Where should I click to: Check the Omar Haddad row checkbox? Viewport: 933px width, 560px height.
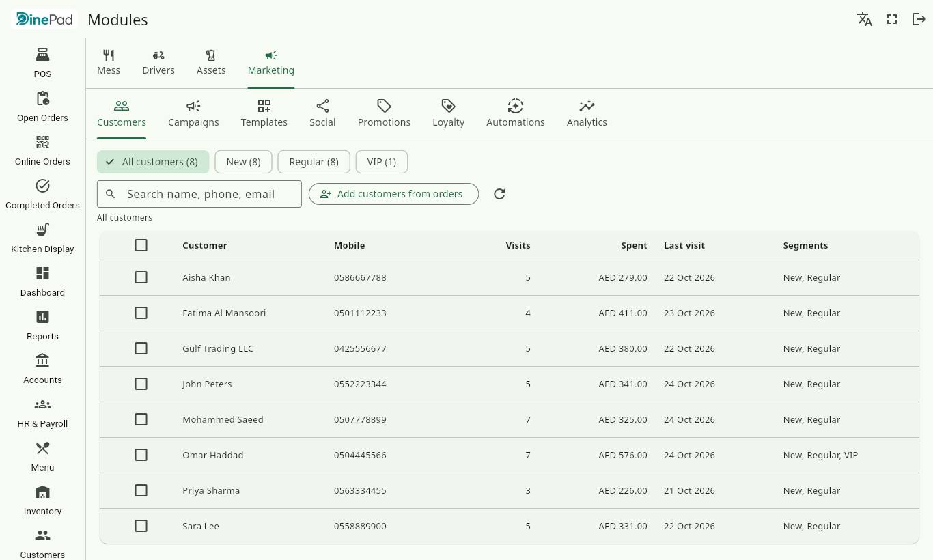point(141,455)
